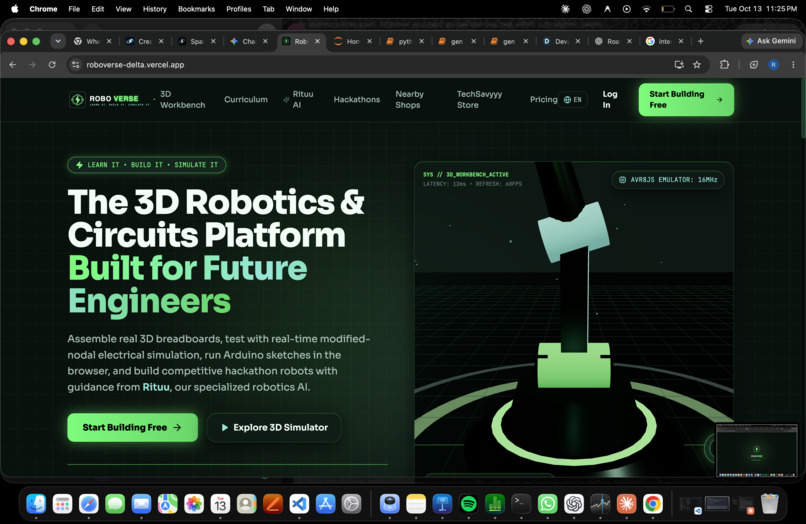Screen dimensions: 806x524
Task: Reload the page with the refresh icon
Action: 52,65
